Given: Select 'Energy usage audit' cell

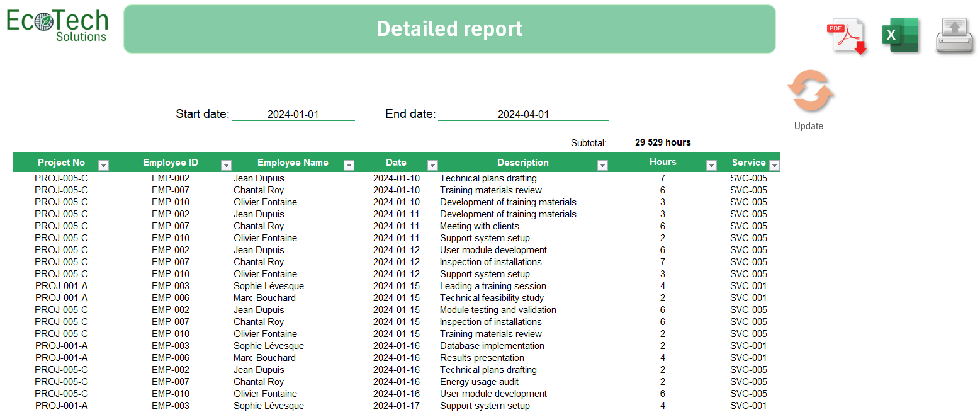Looking at the screenshot, I should [x=479, y=382].
